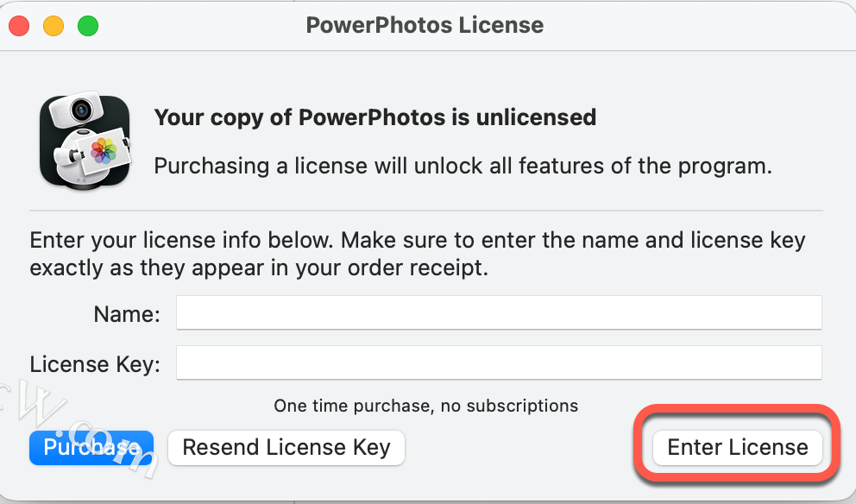Screen dimensions: 856x504
Task: Click the Resend License Key button
Action: (286, 448)
